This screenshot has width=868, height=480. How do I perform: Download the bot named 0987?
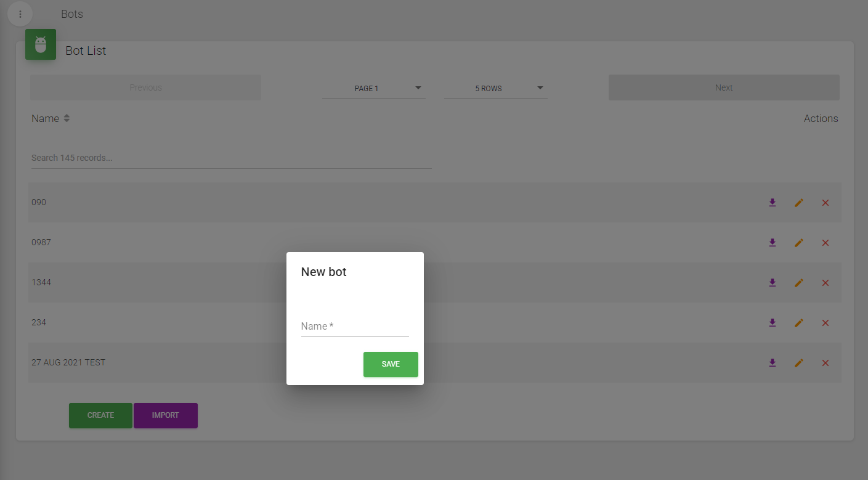773,243
